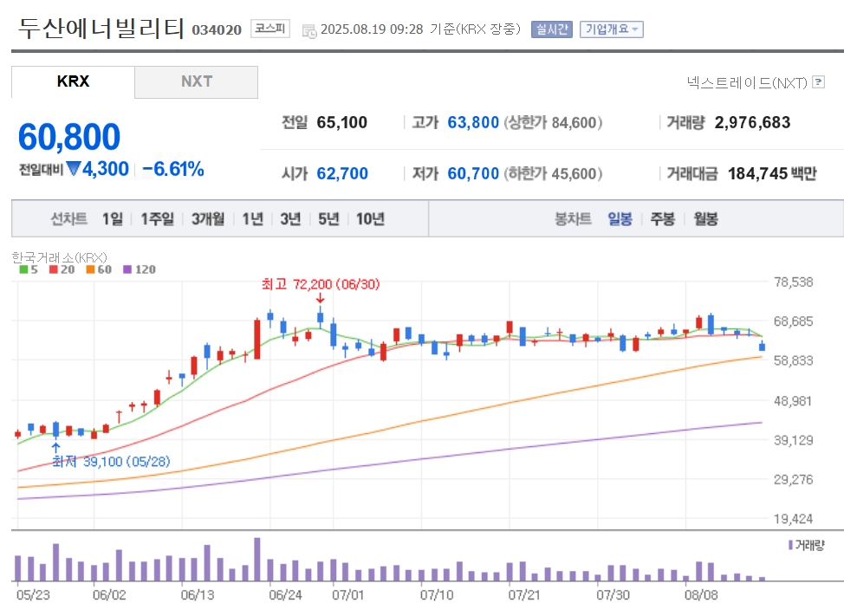Click the red arrow under the 최고 72,200 label

[x=321, y=298]
